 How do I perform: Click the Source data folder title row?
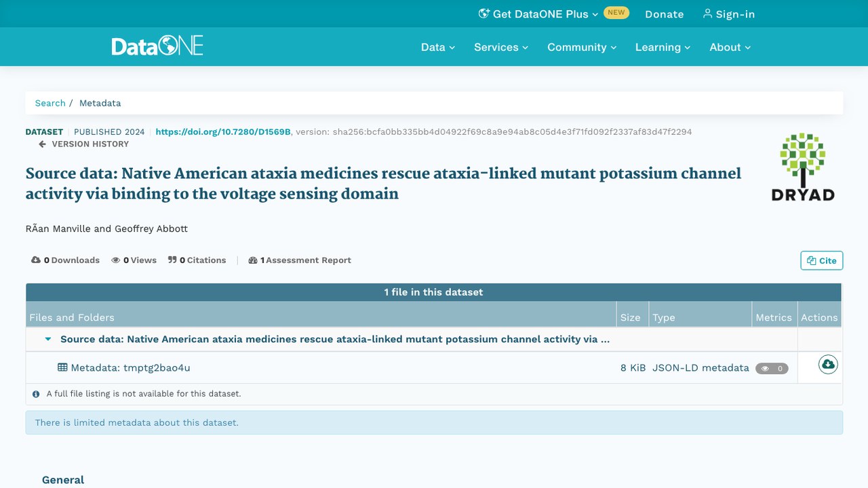335,340
